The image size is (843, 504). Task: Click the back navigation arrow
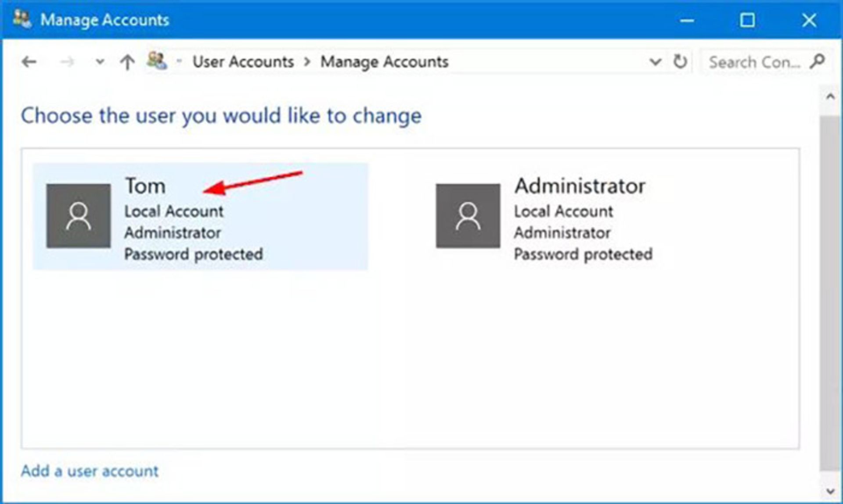pyautogui.click(x=29, y=62)
